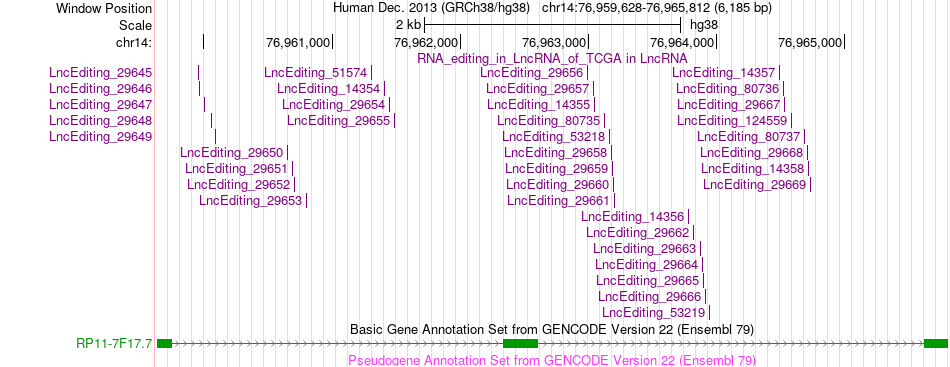Image resolution: width=950 pixels, height=367 pixels.
Task: Select the LncEditing_29655 marker
Action: click(x=394, y=121)
